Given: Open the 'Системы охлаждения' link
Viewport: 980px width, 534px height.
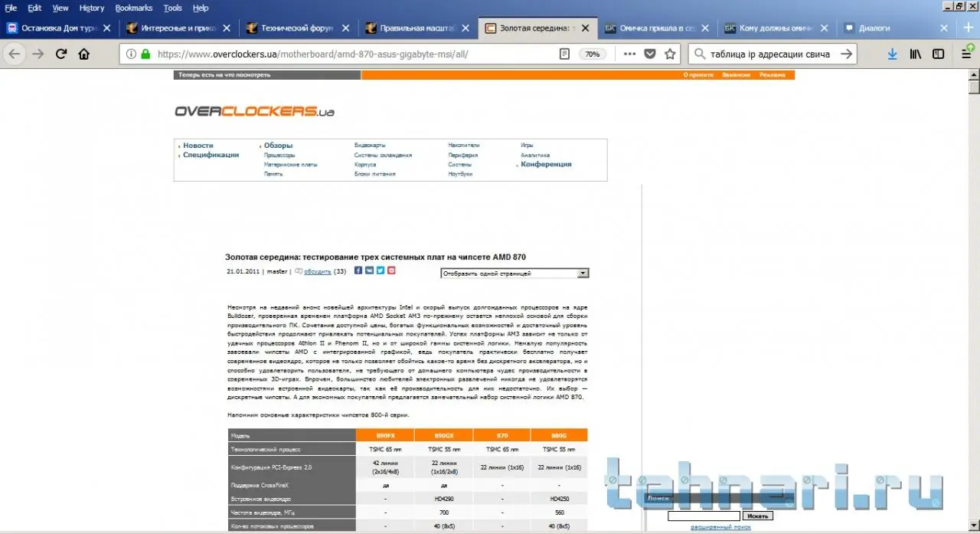Looking at the screenshot, I should pos(383,155).
